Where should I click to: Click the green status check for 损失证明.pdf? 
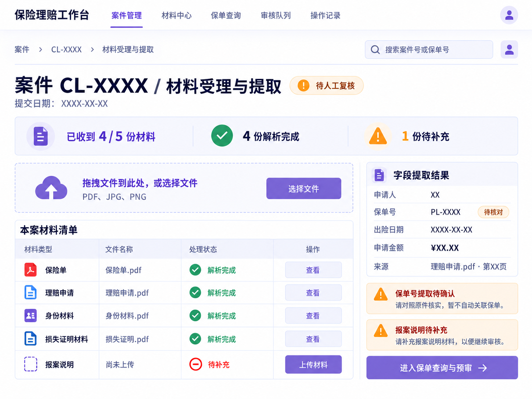click(195, 338)
